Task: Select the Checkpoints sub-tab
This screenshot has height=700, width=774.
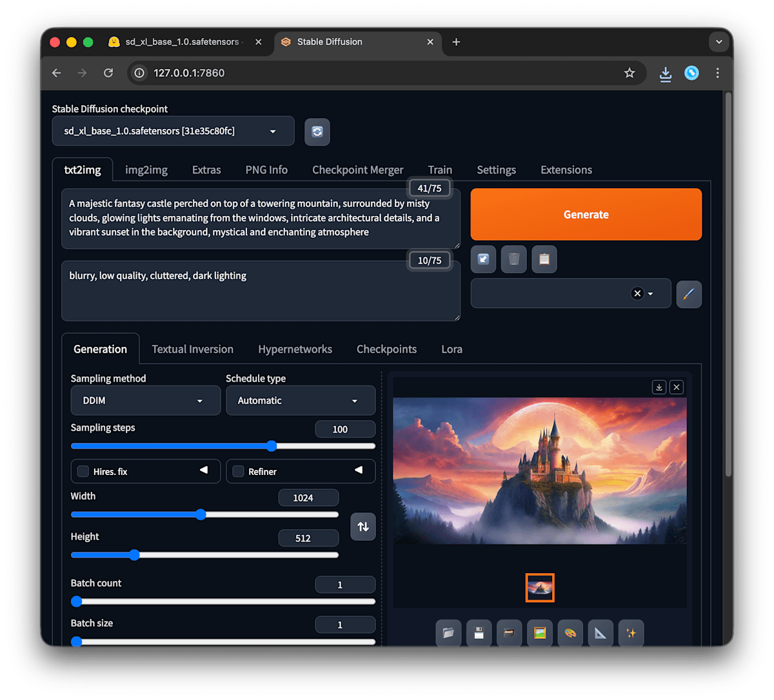Action: 386,349
